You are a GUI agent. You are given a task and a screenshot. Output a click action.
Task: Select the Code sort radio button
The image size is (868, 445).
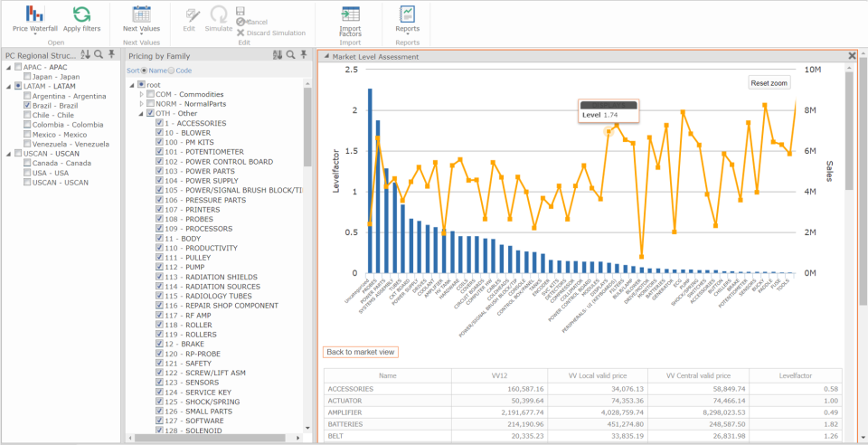(x=171, y=71)
